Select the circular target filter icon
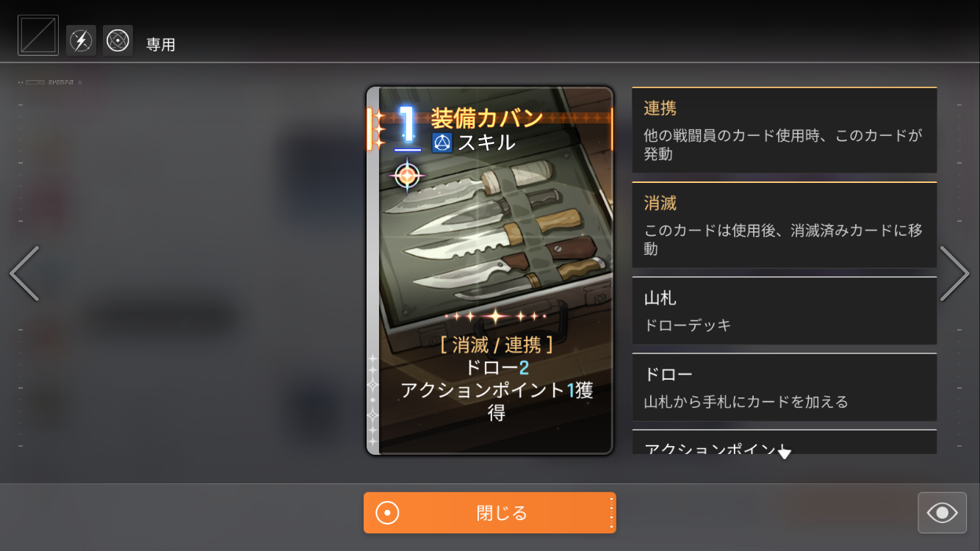The width and height of the screenshot is (980, 551). pyautogui.click(x=118, y=40)
